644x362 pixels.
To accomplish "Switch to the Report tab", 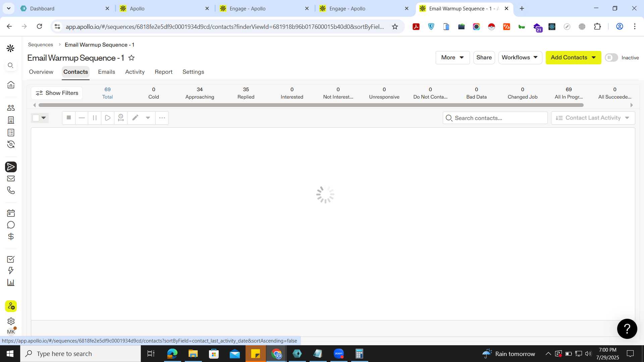I will click(x=163, y=72).
